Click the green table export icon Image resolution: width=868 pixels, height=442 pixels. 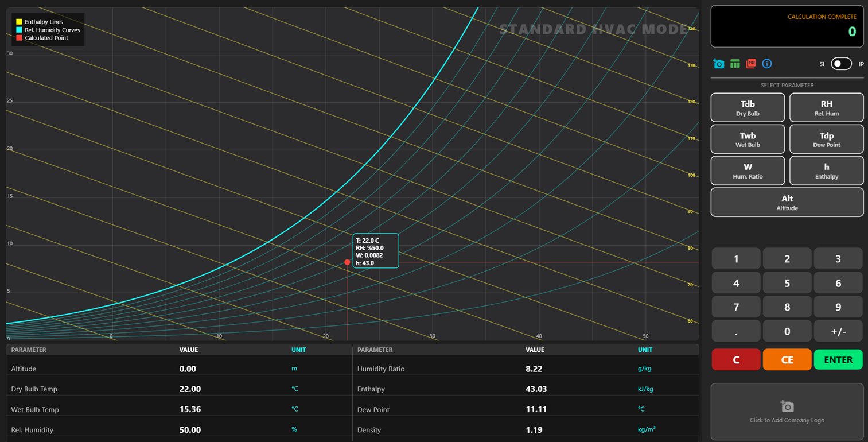(735, 64)
